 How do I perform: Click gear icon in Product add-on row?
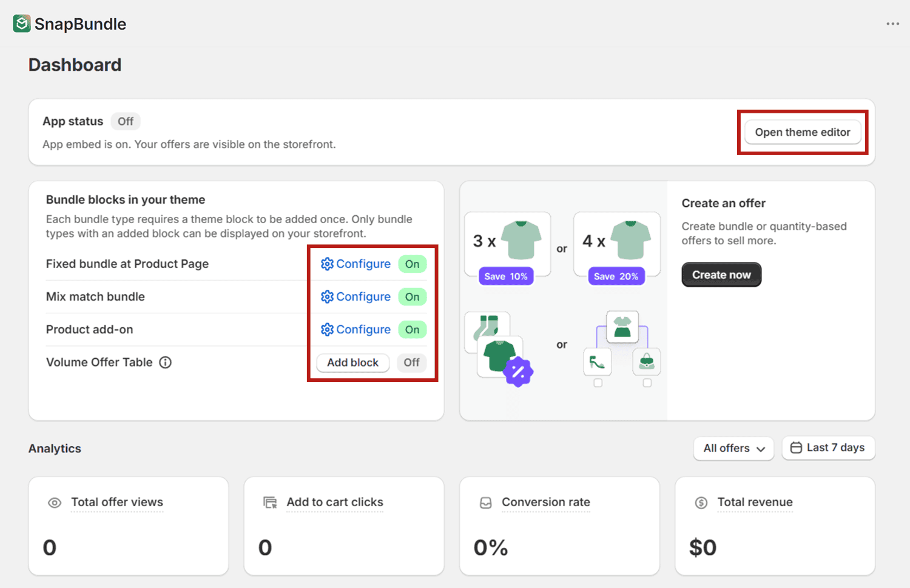point(327,329)
